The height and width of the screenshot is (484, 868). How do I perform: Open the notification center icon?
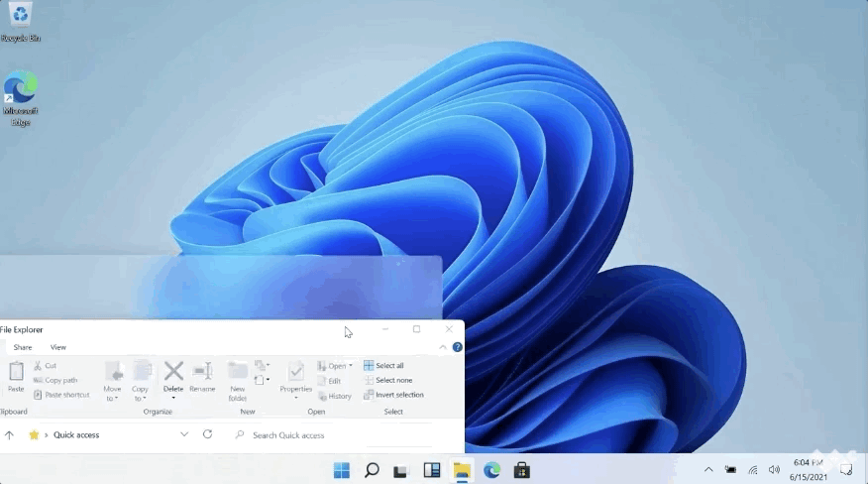tap(846, 470)
